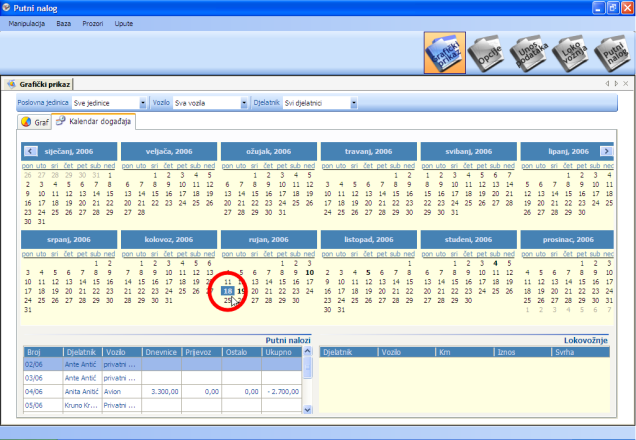636x440 pixels.
Task: Open the Upute menu
Action: pos(124,24)
